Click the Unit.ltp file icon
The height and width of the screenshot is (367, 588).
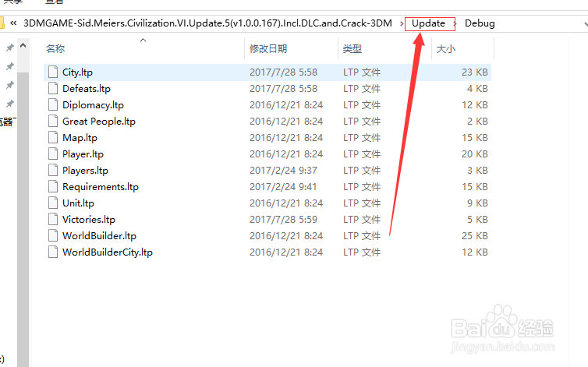[53, 203]
